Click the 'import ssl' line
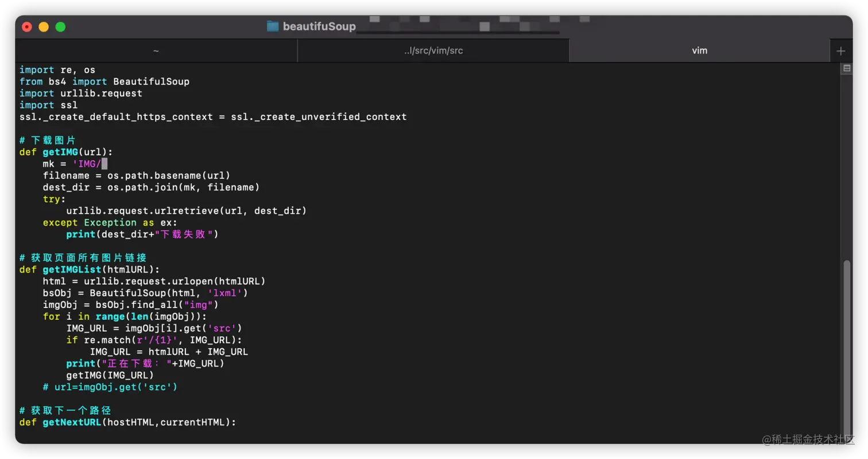 [49, 105]
